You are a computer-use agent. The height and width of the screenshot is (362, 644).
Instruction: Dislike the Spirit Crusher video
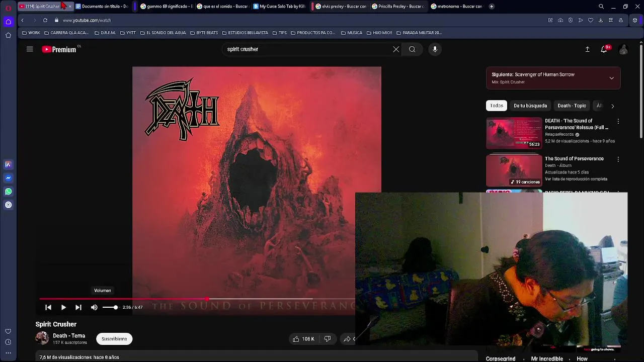pyautogui.click(x=328, y=339)
